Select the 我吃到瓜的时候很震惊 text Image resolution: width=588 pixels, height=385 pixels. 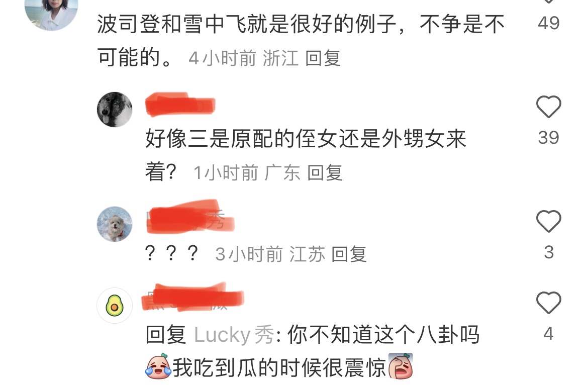pyautogui.click(x=279, y=367)
